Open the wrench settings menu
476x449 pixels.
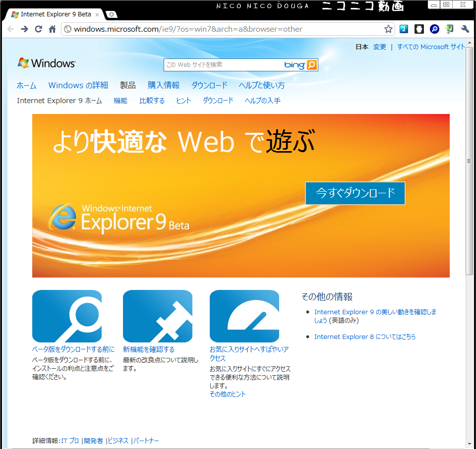click(x=465, y=29)
